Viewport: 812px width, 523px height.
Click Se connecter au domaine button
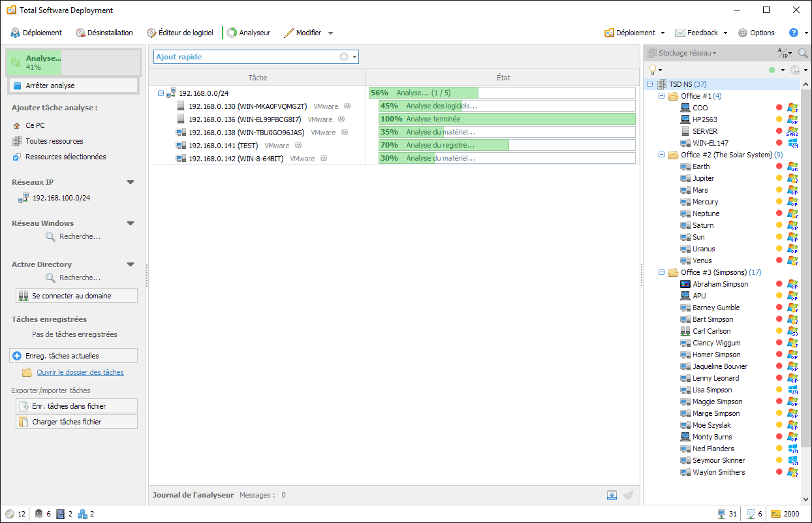pos(76,296)
